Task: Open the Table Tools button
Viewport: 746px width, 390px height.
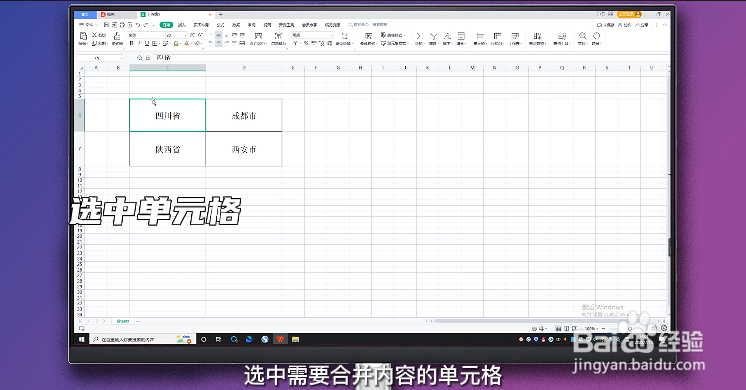Action: pos(562,38)
